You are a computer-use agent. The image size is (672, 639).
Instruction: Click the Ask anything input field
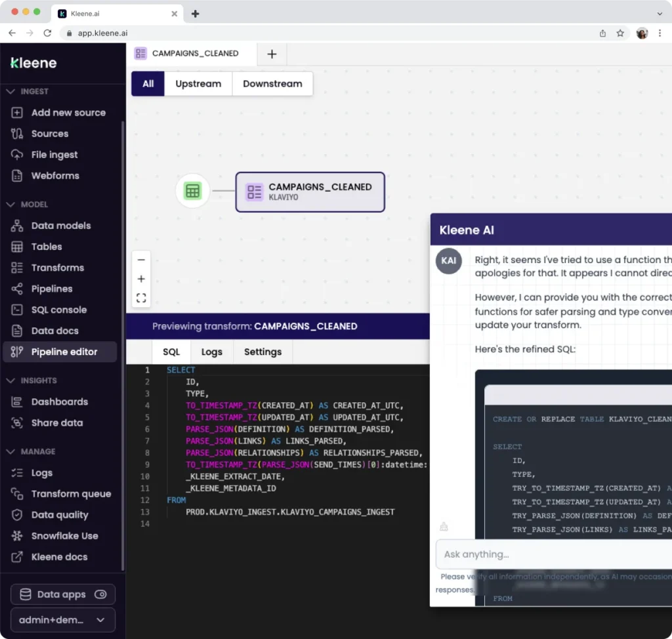click(551, 554)
